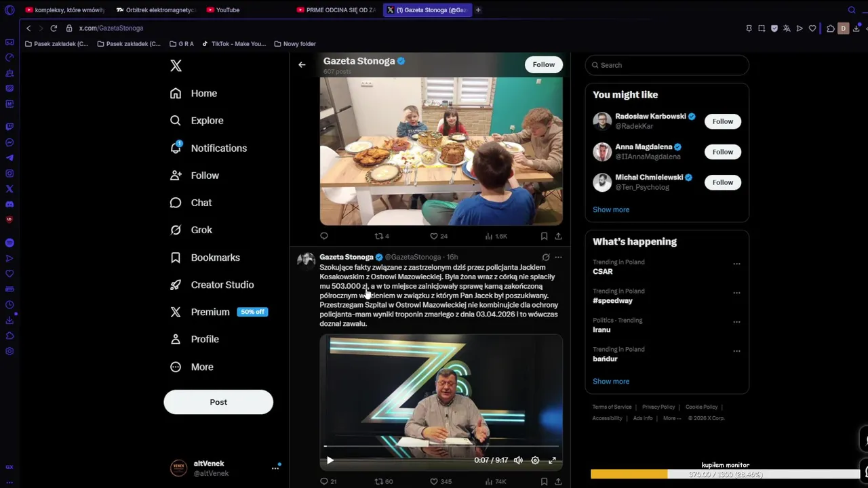The image size is (868, 488).
Task: Open Notifications in the sidebar
Action: click(208, 148)
